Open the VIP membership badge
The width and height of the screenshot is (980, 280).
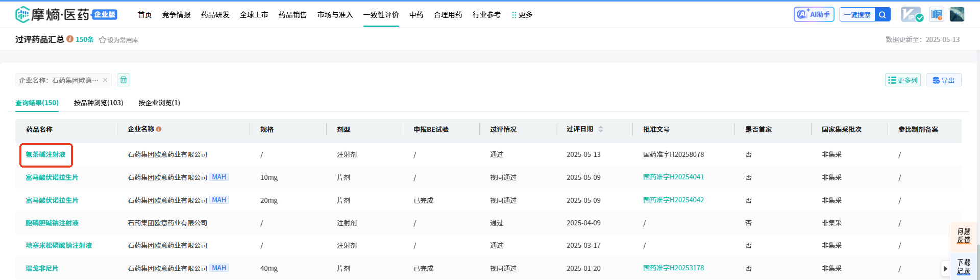(x=912, y=14)
